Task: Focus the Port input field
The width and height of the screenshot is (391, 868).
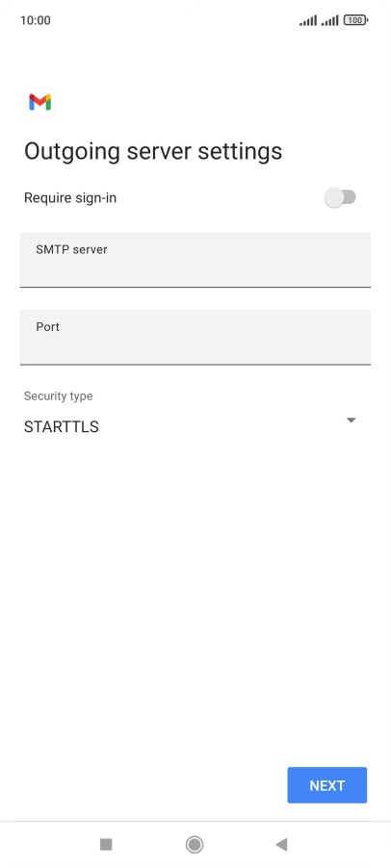Action: pos(195,338)
